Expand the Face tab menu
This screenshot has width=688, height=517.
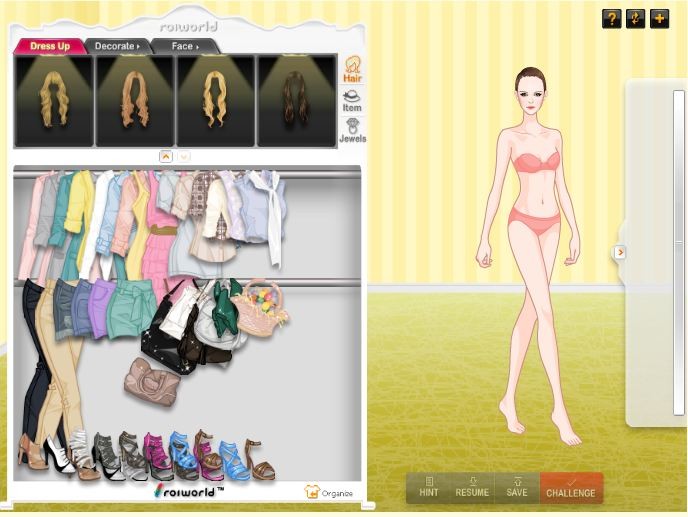[x=185, y=46]
